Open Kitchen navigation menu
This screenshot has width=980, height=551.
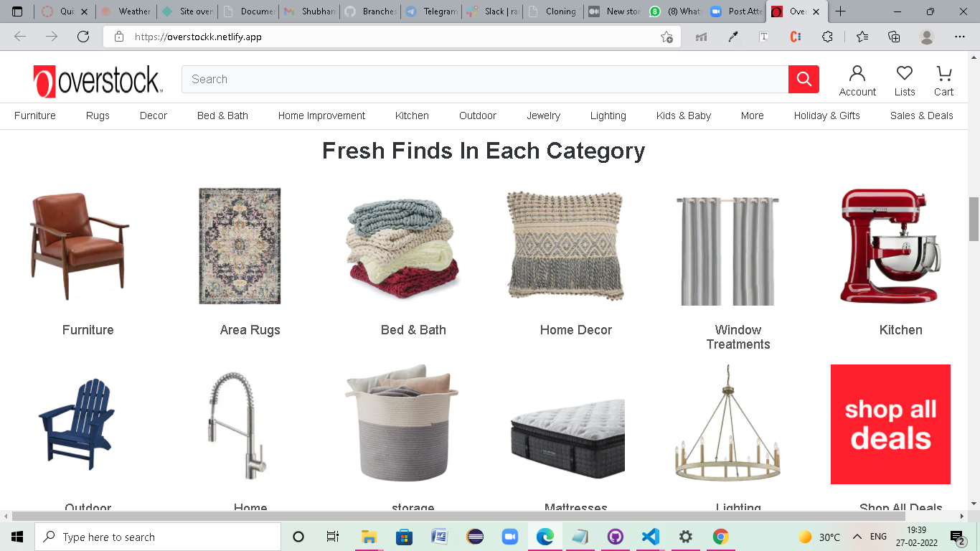pos(412,116)
